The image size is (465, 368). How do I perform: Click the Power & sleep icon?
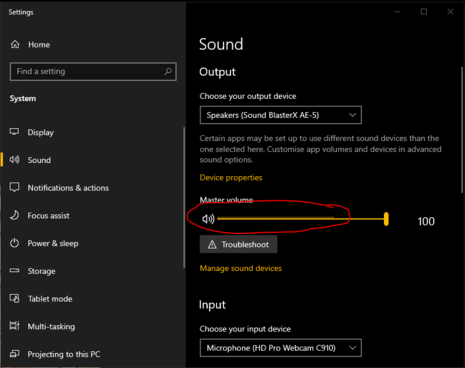tap(14, 243)
